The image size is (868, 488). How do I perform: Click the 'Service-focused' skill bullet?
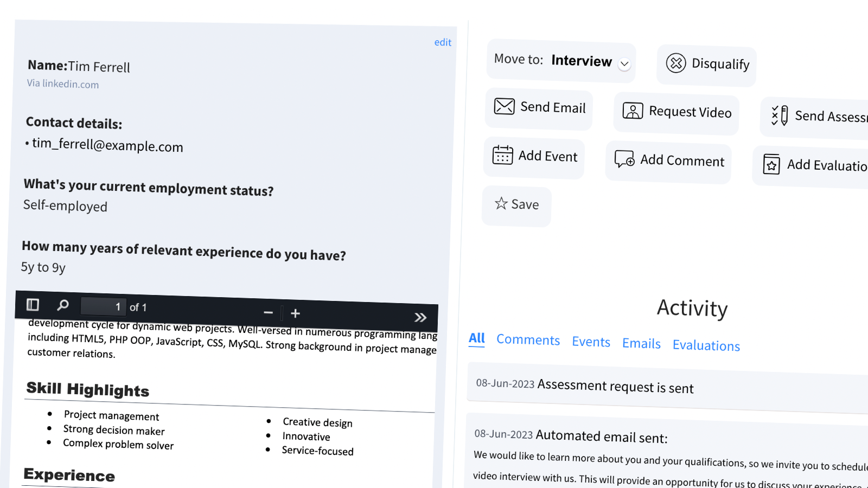click(x=317, y=451)
